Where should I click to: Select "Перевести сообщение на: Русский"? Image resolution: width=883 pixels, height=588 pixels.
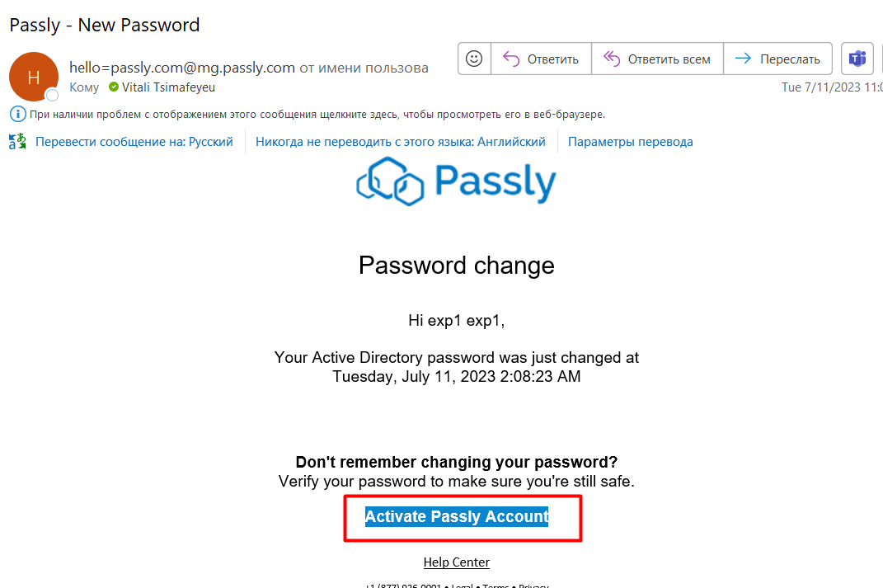pos(134,142)
